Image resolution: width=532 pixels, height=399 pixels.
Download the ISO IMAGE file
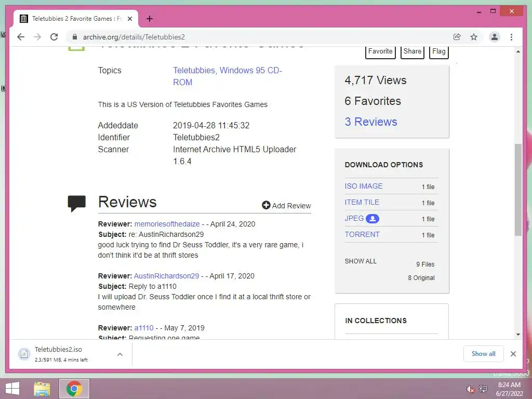(363, 186)
